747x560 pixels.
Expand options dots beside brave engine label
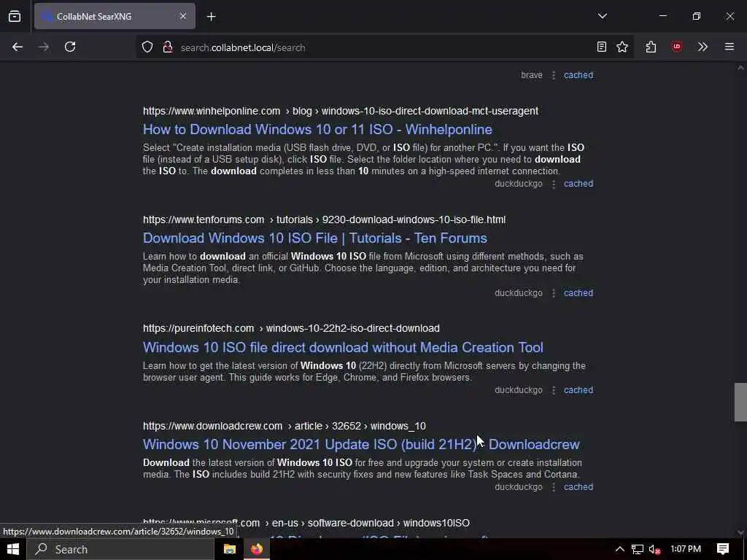click(553, 75)
